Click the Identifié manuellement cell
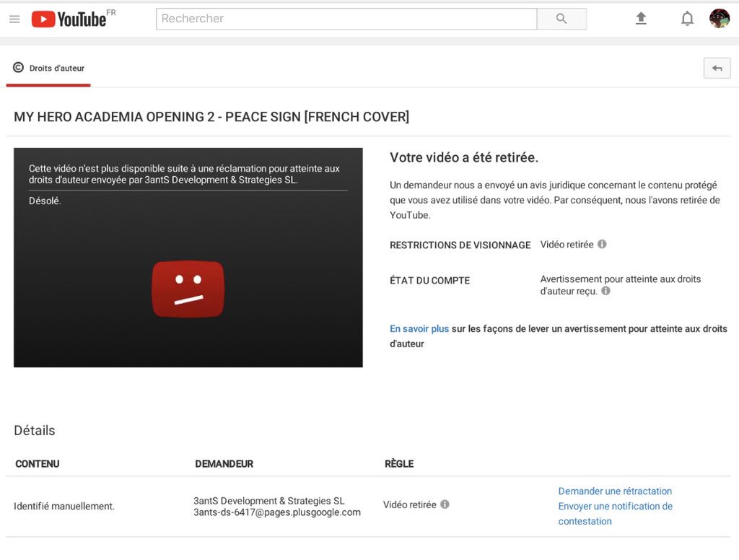Viewport: 739px width, 560px height. (64, 507)
